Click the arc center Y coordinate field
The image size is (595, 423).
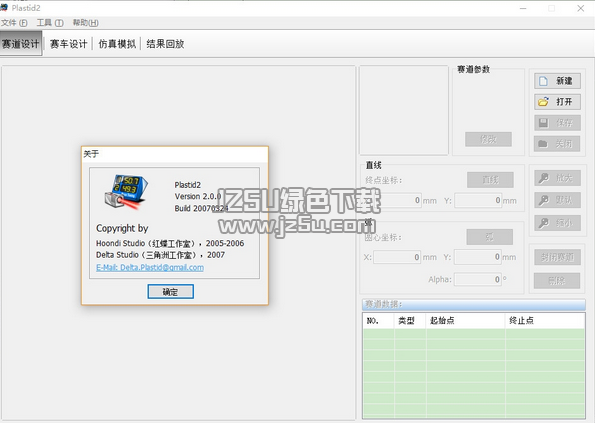pyautogui.click(x=478, y=257)
